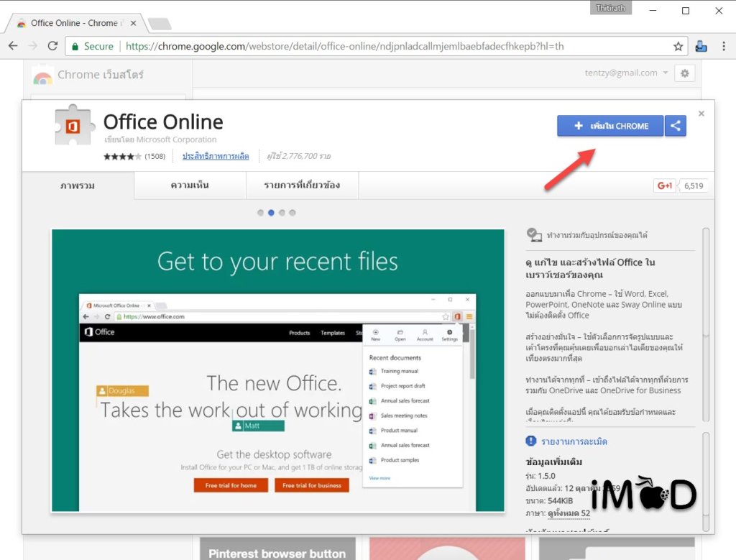736x560 pixels.
Task: Open the web store settings gear
Action: 684,73
